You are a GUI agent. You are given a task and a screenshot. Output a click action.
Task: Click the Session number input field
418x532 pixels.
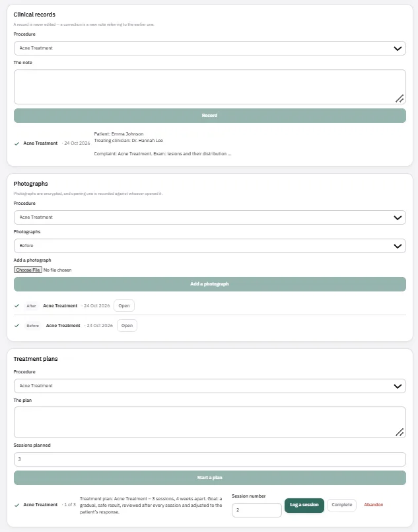coord(257,510)
